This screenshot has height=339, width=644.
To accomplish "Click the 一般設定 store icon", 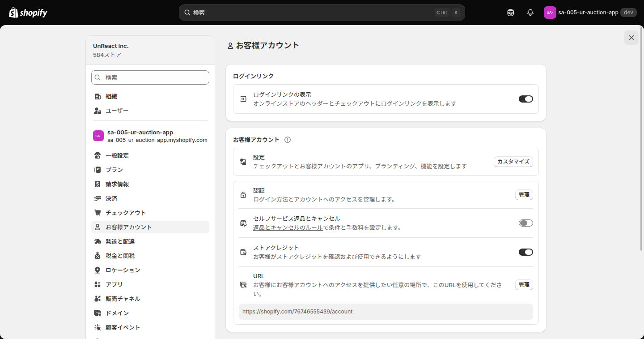I will pos(97,155).
